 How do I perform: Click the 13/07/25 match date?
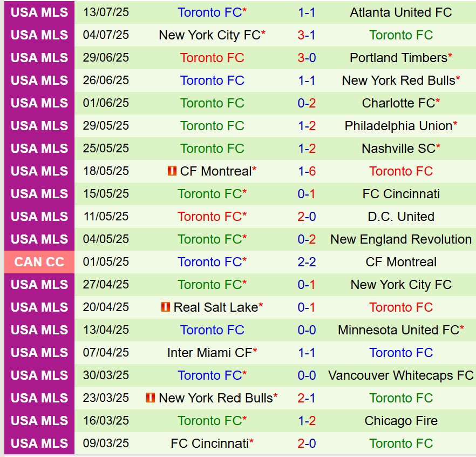(106, 12)
